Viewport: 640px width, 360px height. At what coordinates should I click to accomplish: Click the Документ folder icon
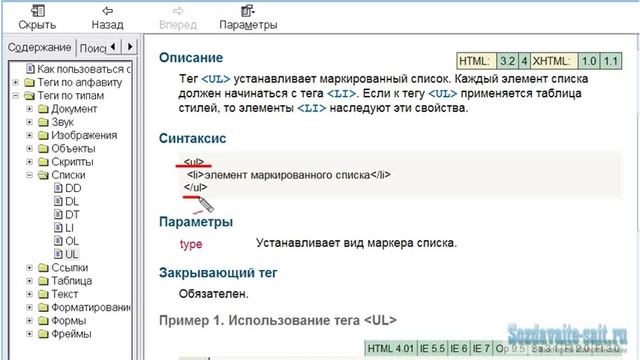coord(43,109)
